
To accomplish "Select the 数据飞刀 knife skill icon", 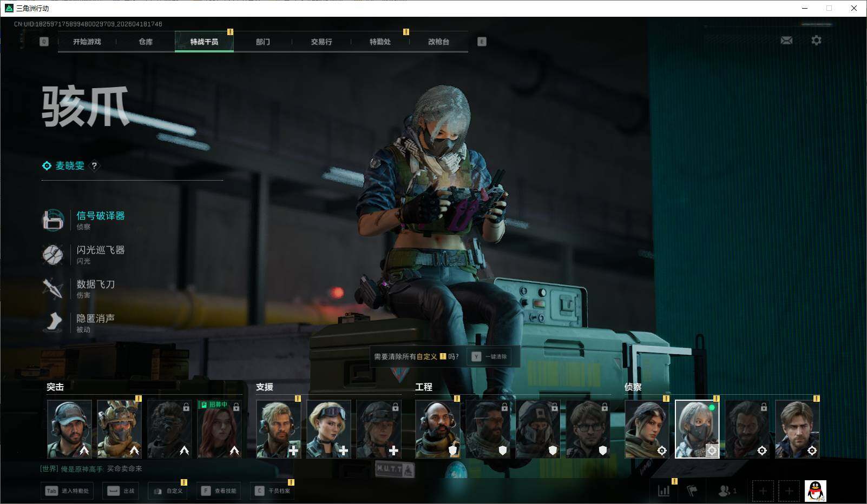I will [53, 288].
